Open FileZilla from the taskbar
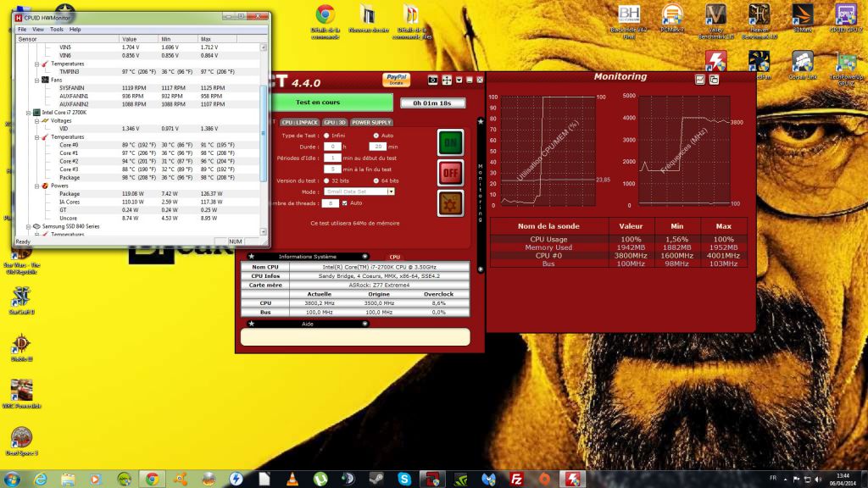Viewport: 868px width, 488px height. 516,480
